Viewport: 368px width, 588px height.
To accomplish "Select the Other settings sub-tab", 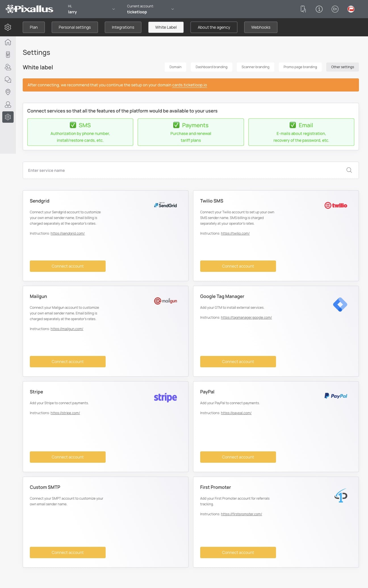I will (x=342, y=67).
